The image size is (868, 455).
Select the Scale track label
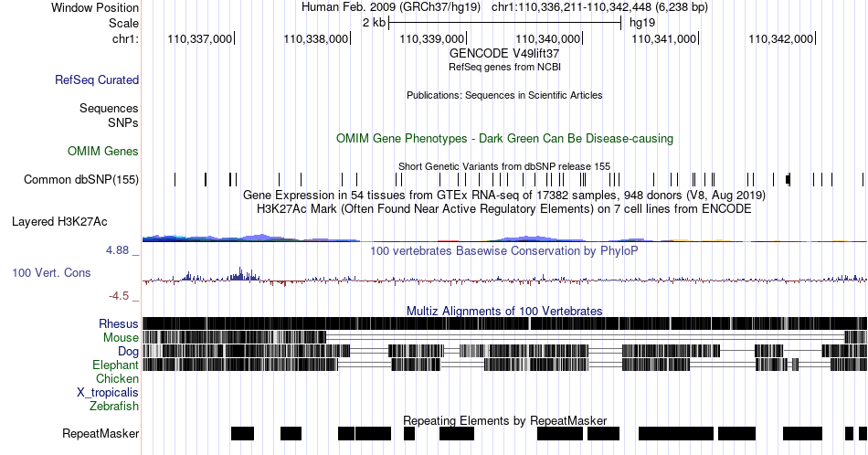coord(123,23)
